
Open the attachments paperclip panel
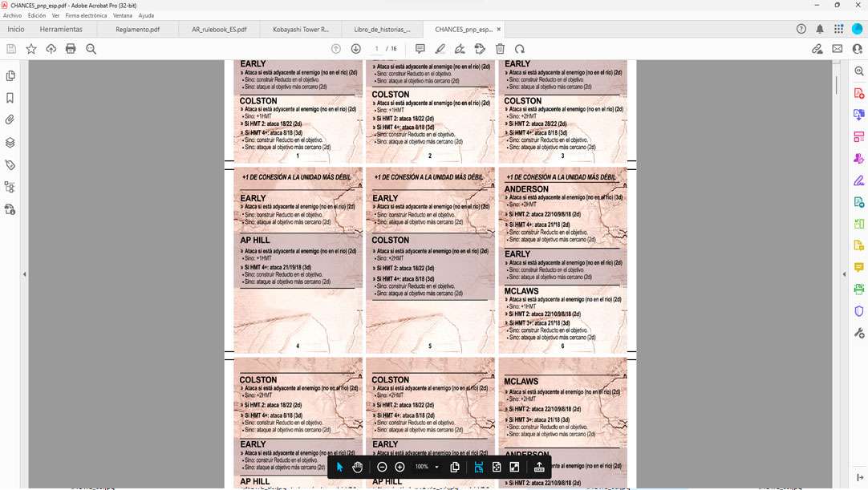click(x=10, y=119)
